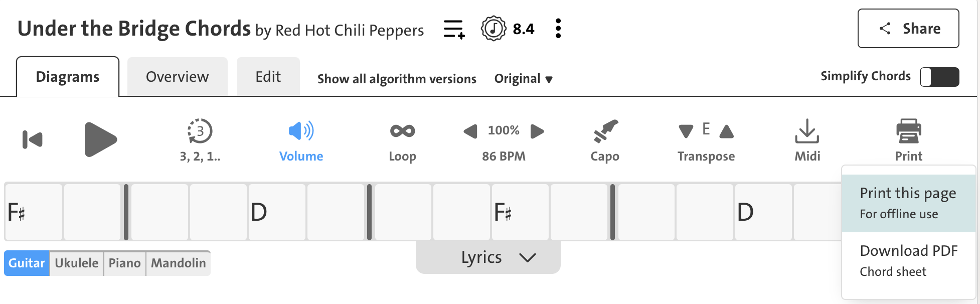Increase playback speed above 100%
The width and height of the screenshot is (980, 304).
[x=537, y=131]
